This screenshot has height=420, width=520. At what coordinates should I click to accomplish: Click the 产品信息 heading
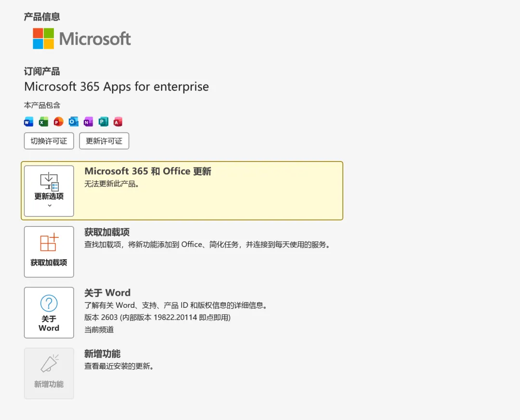click(x=42, y=17)
